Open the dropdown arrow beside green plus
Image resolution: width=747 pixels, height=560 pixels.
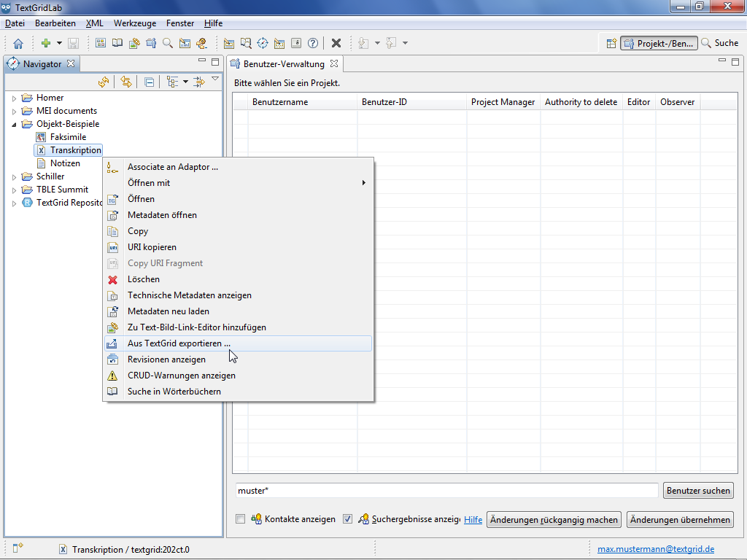pos(59,44)
